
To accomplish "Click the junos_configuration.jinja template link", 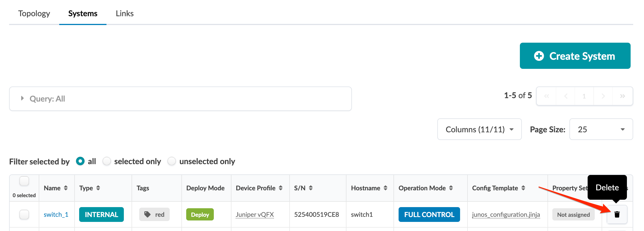I will 506,214.
